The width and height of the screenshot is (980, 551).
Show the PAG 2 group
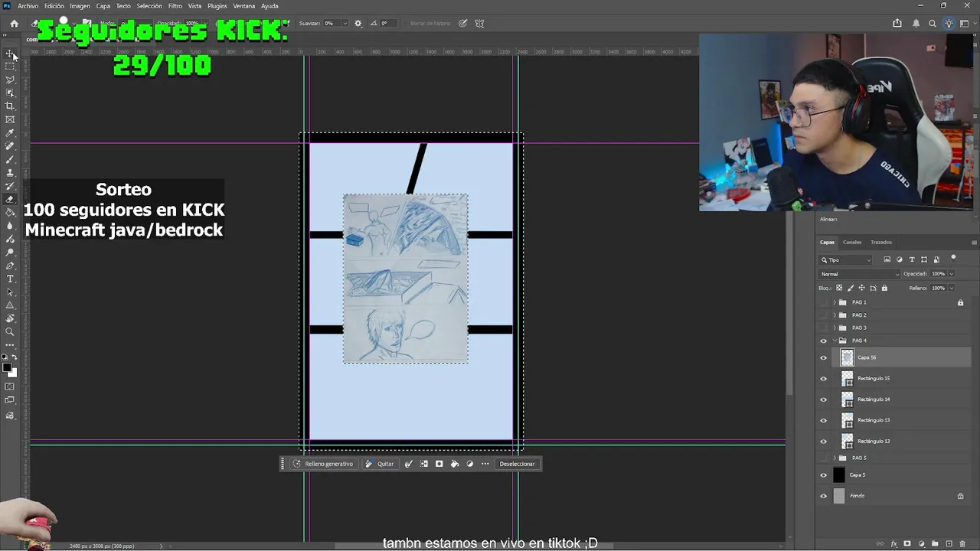824,315
